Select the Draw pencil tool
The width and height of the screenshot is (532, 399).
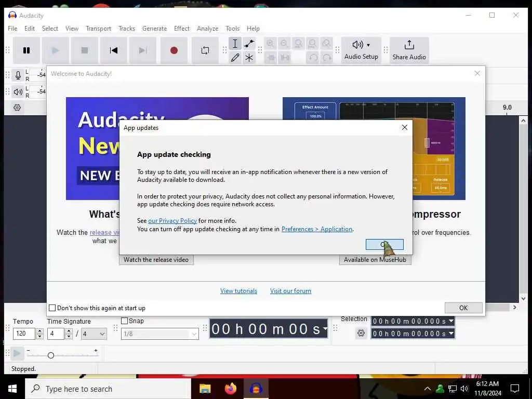(x=235, y=58)
